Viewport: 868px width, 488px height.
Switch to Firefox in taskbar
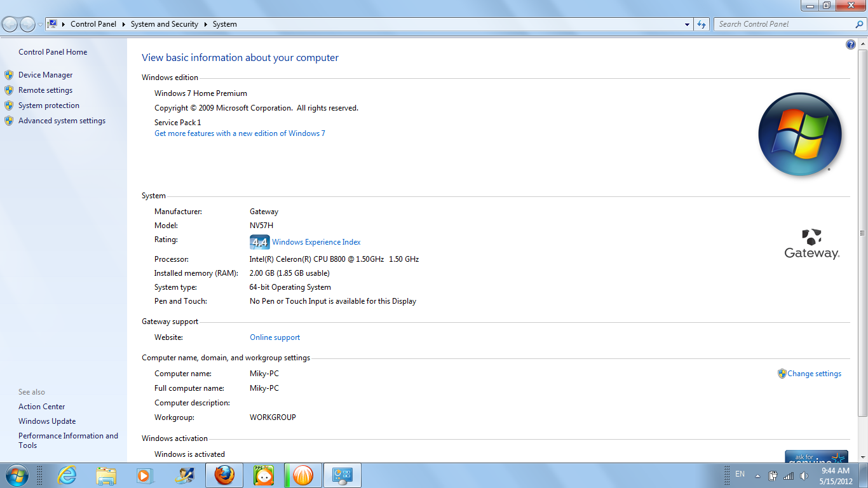[x=224, y=475]
